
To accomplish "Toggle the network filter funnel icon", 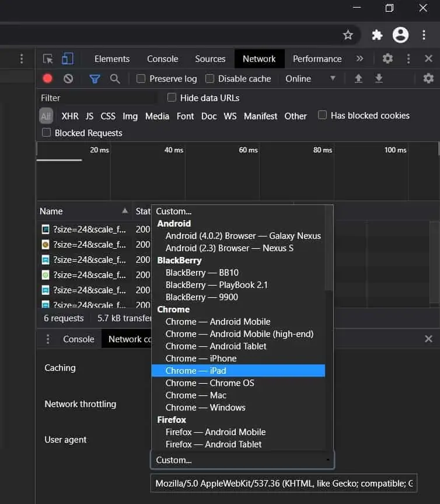I will [x=95, y=78].
